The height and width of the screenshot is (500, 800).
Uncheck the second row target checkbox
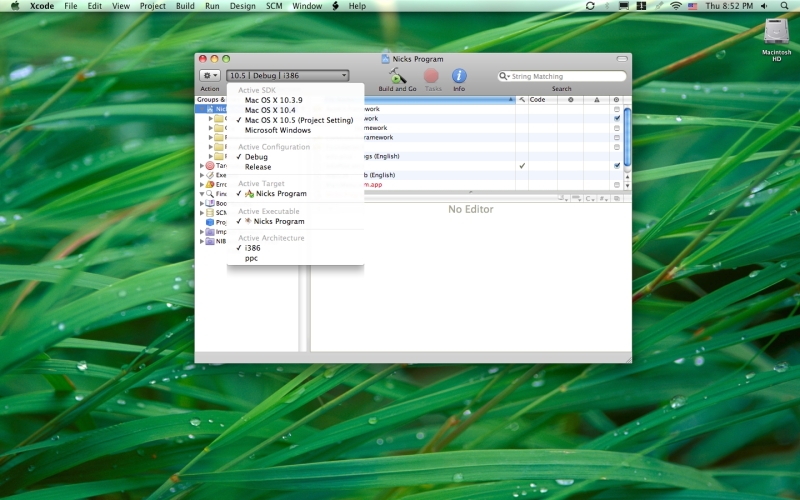(x=617, y=118)
